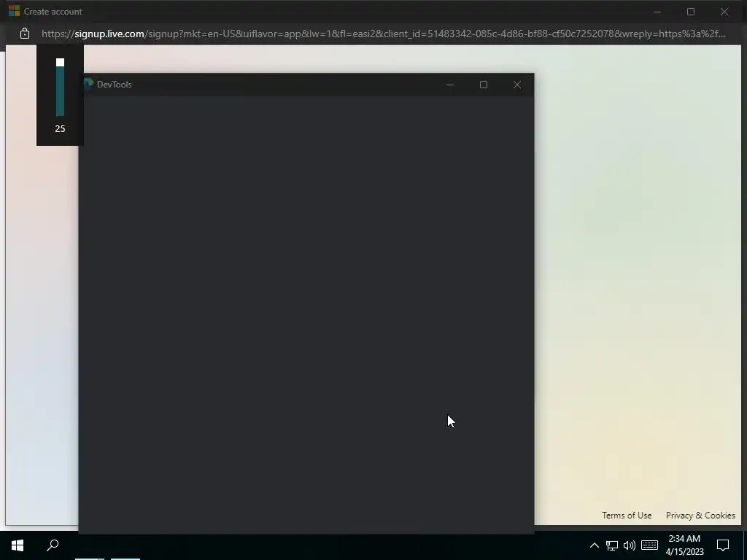Open network status tray icon
The width and height of the screenshot is (747, 560).
612,545
